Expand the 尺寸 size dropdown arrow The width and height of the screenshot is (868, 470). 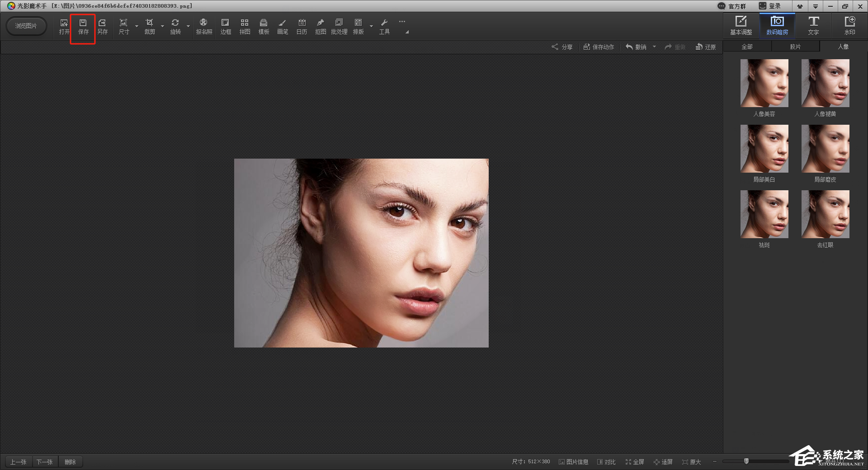pos(137,26)
